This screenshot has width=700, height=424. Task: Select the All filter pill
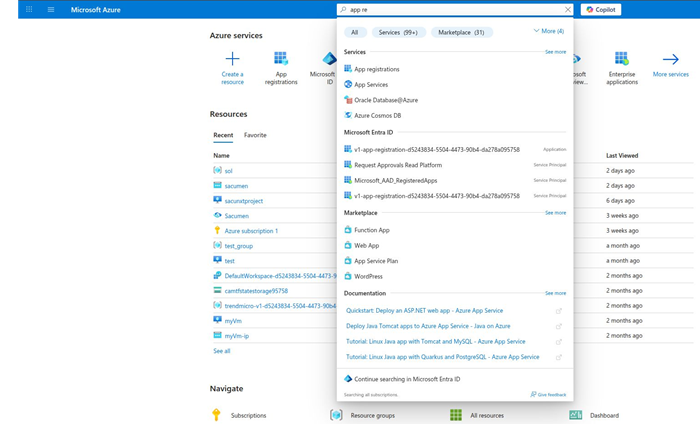354,32
